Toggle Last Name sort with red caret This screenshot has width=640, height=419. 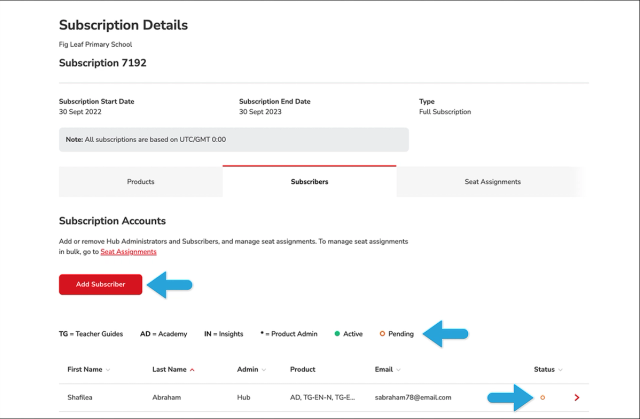point(192,370)
